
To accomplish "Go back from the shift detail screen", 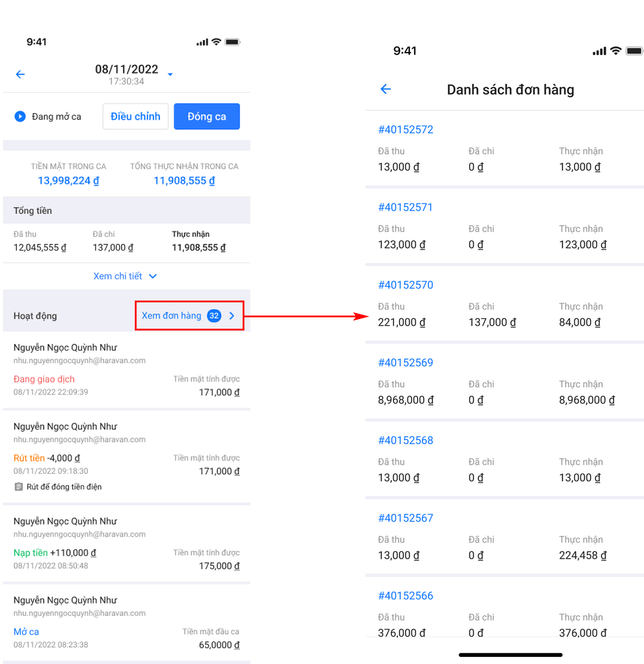I will 20,74.
